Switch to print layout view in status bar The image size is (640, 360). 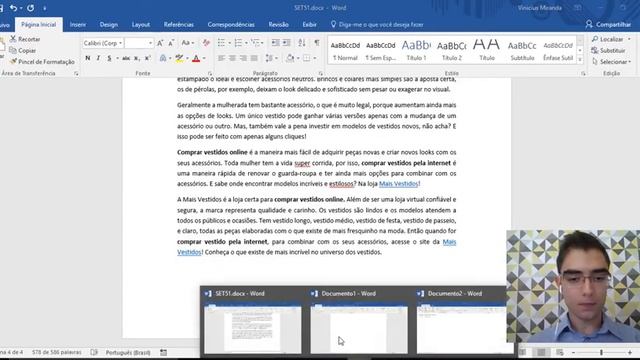541,352
